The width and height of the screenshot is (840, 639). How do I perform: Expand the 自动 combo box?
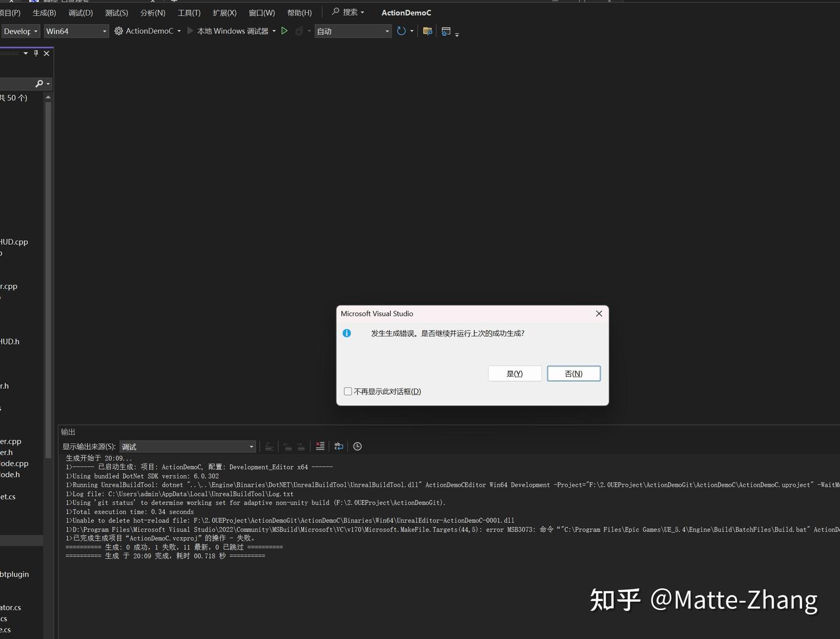coord(387,31)
